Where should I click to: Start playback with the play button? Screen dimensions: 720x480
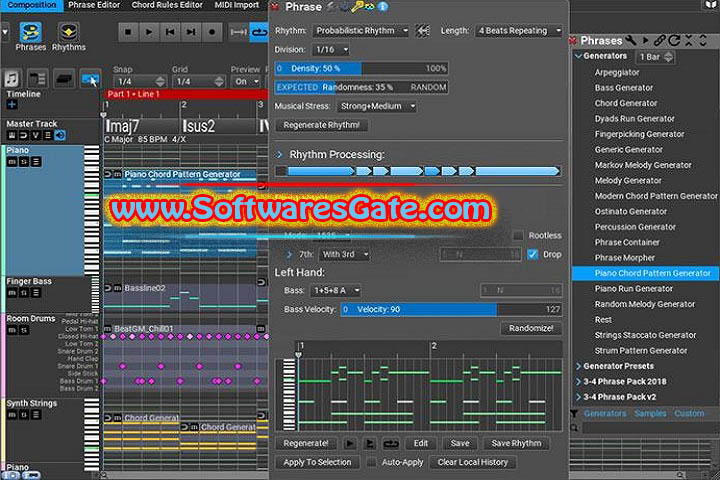(149, 32)
